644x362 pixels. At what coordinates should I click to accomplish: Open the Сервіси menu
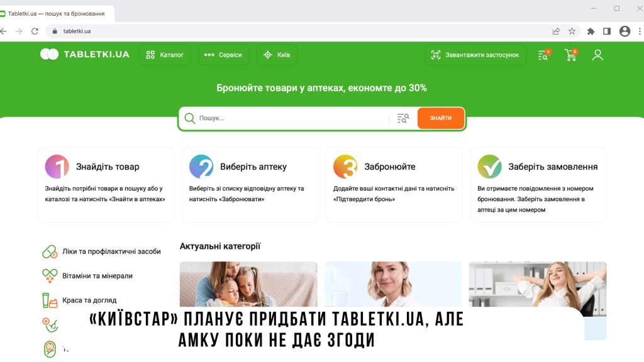(223, 55)
